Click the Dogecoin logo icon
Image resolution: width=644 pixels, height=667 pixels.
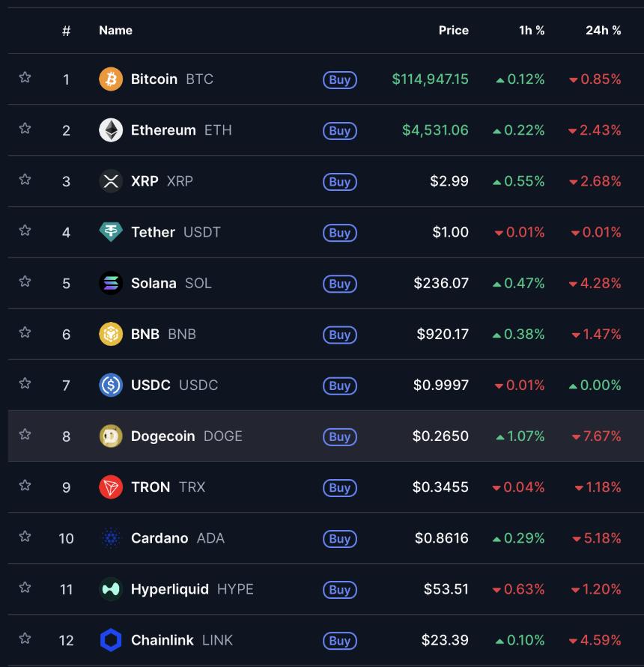pos(111,436)
